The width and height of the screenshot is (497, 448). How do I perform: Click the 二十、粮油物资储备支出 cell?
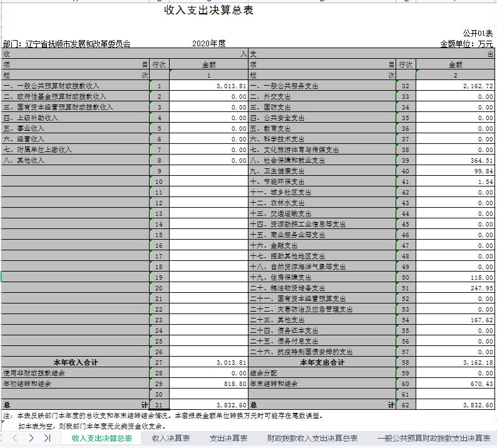pos(287,288)
